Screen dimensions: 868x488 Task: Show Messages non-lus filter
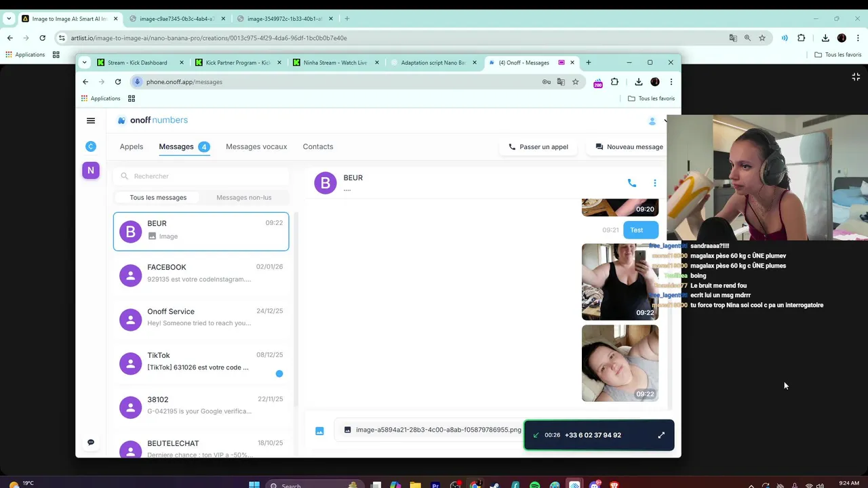(244, 197)
